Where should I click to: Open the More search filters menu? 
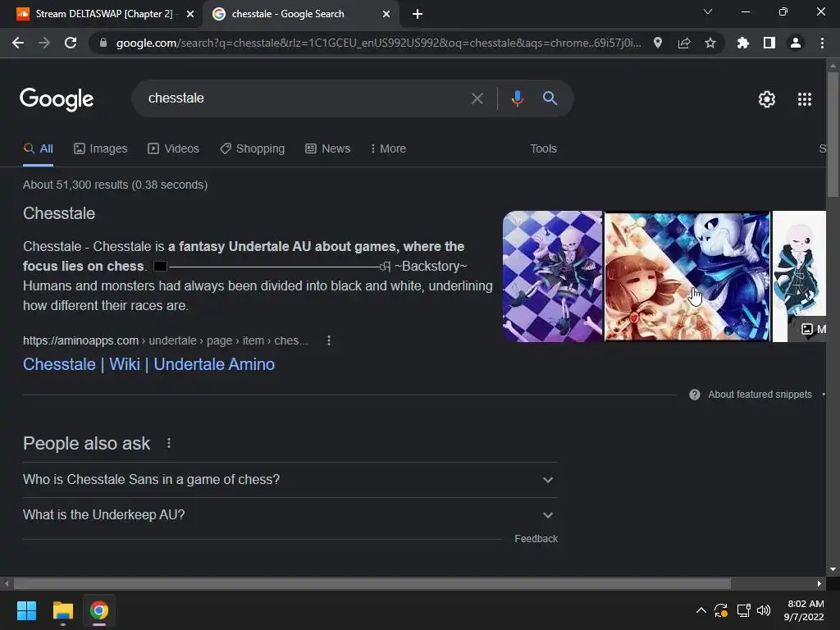[388, 148]
